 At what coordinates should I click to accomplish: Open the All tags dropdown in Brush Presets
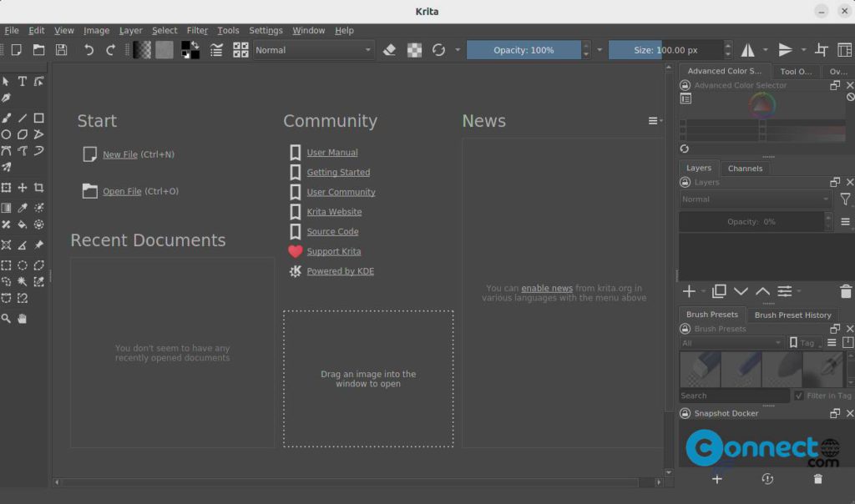tap(733, 343)
